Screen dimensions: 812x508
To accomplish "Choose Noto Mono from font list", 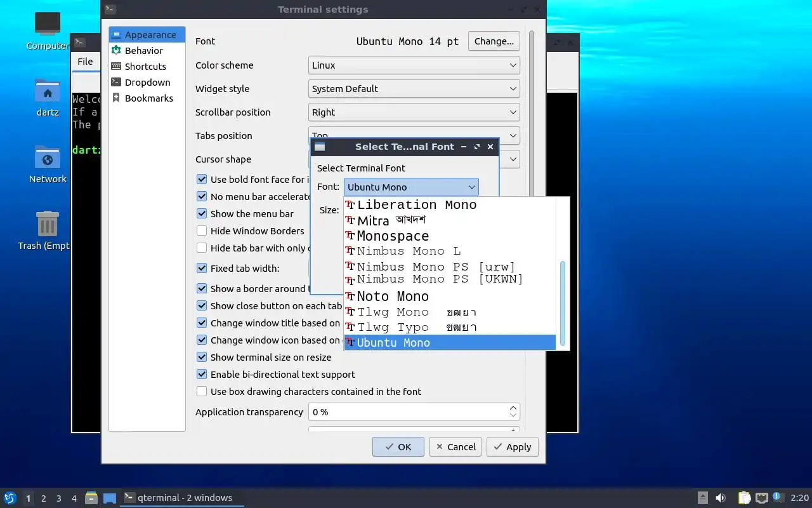I will (x=450, y=297).
